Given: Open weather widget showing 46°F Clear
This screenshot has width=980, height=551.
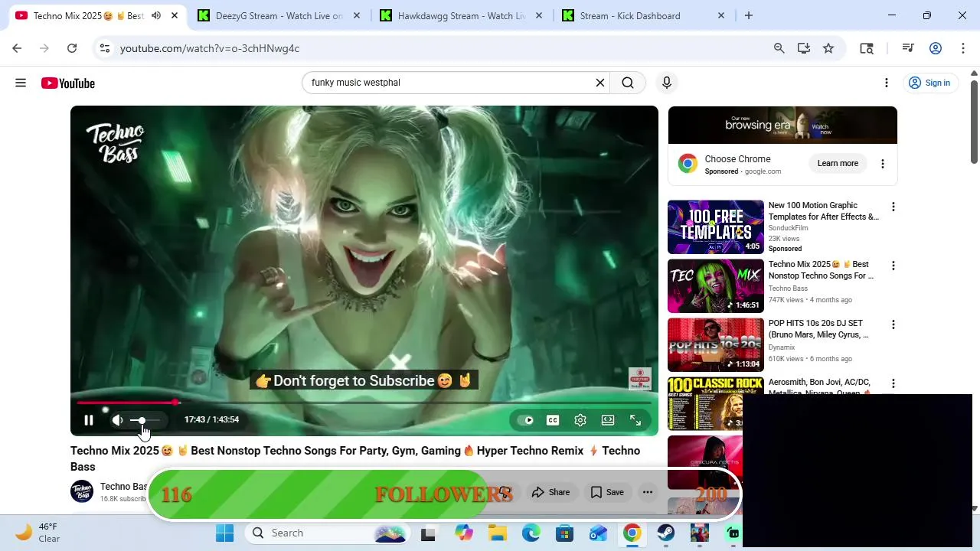Looking at the screenshot, I should pos(38,533).
